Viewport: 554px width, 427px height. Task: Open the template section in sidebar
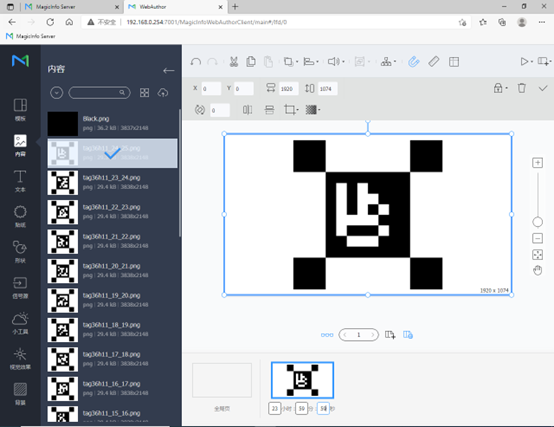20,109
